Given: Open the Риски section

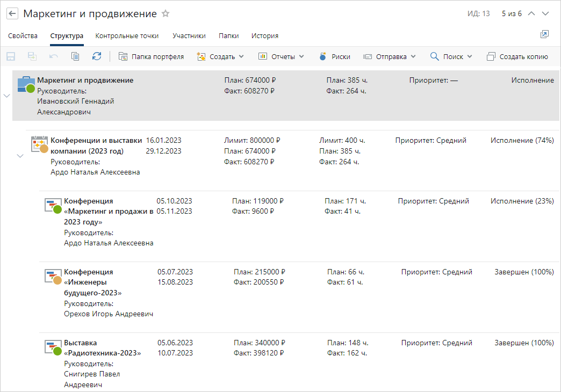Looking at the screenshot, I should click(334, 56).
